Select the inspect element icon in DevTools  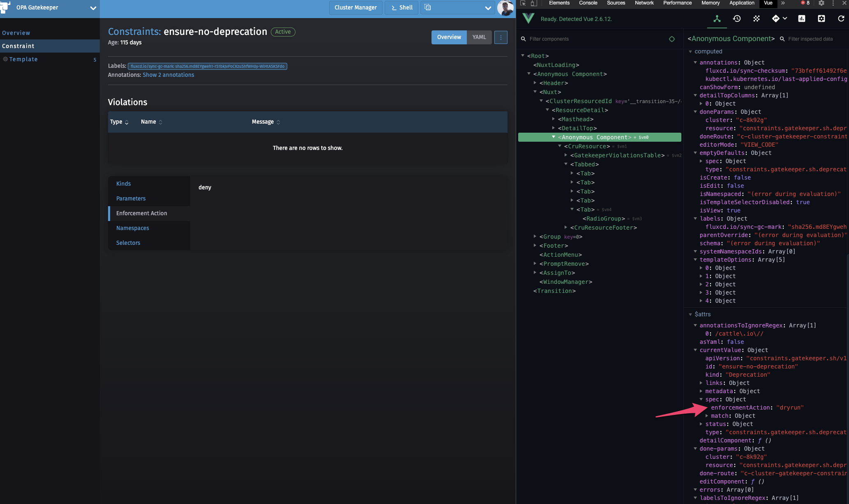click(522, 3)
